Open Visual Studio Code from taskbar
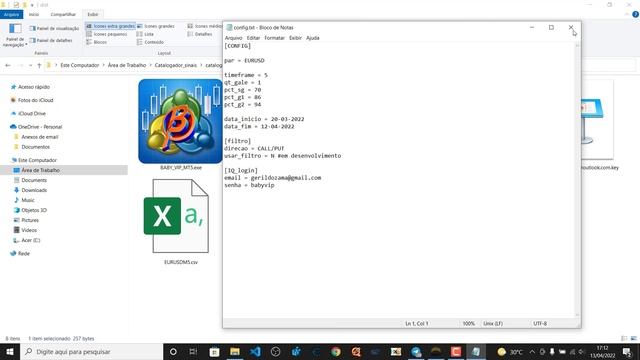640x360 pixels. pyautogui.click(x=255, y=351)
